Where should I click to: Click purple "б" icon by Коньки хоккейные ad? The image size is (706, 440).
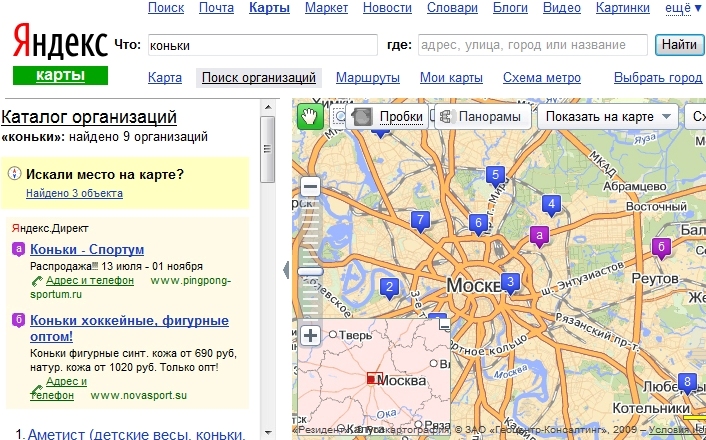(x=18, y=321)
